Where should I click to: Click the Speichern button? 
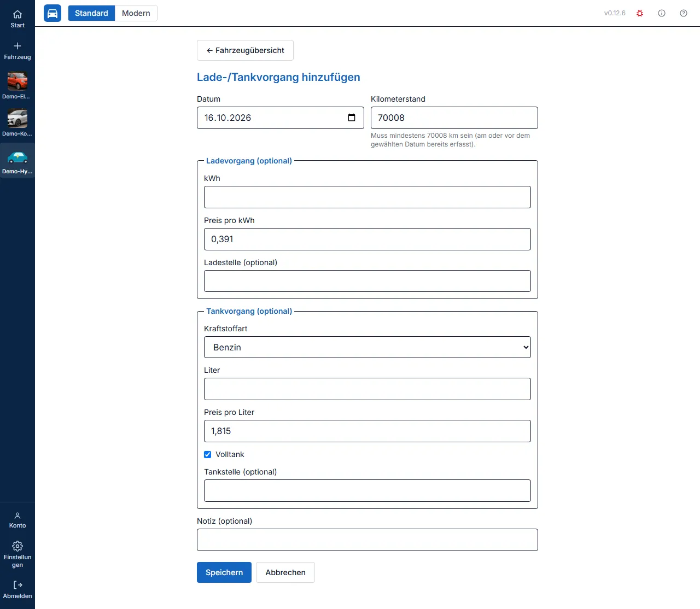224,572
